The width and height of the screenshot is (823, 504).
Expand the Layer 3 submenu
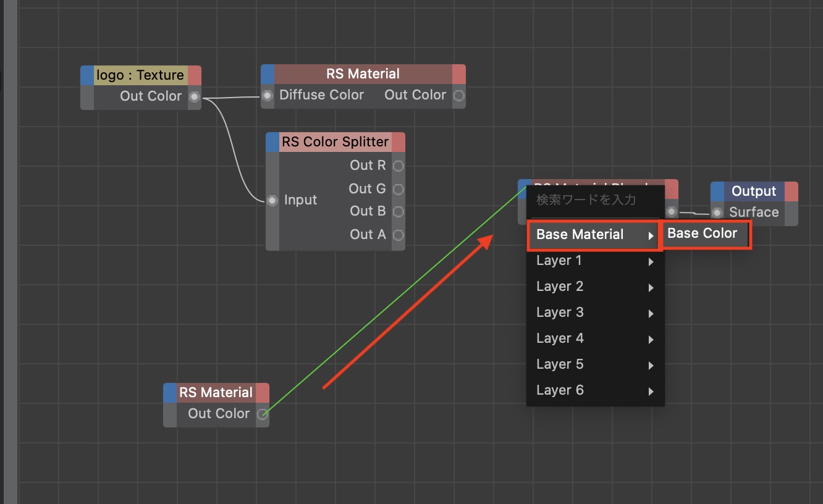coord(593,313)
